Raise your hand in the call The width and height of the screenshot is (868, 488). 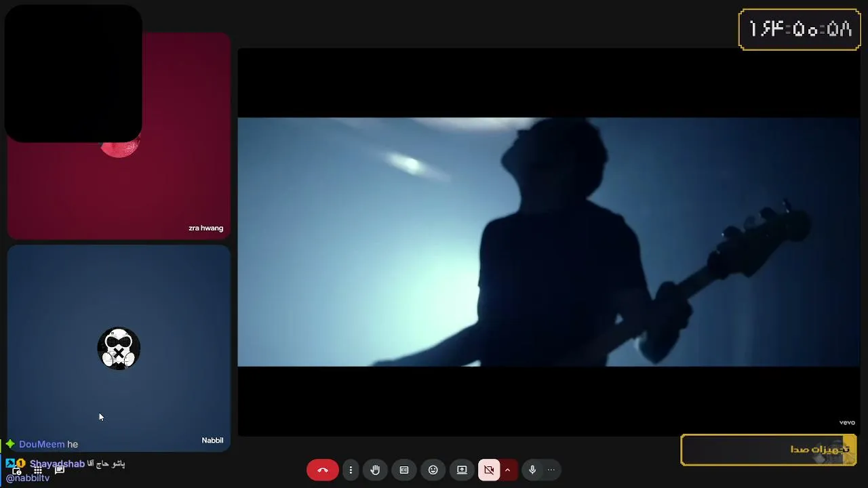click(x=375, y=470)
